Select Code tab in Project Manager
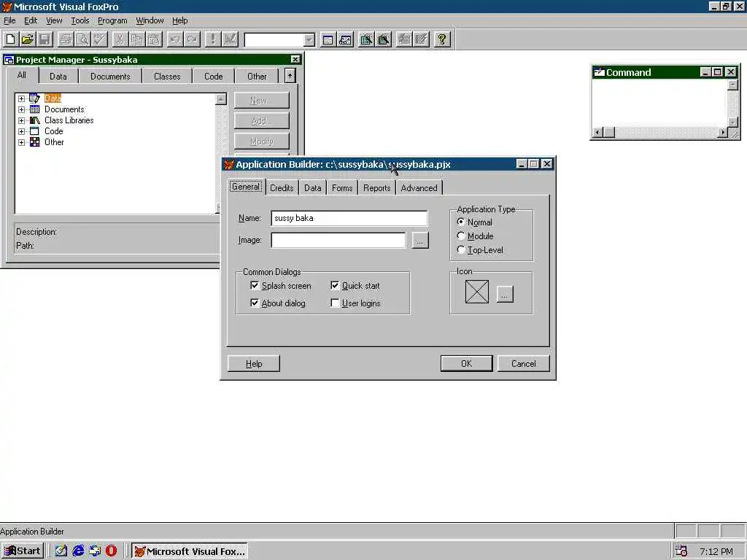Image resolution: width=747 pixels, height=560 pixels. point(213,76)
